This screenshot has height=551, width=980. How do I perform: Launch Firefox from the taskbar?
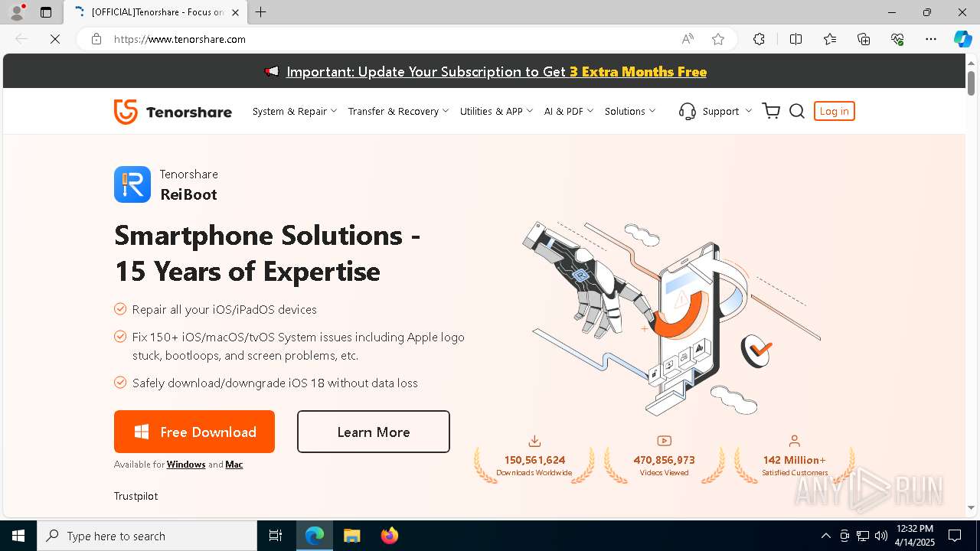(390, 536)
